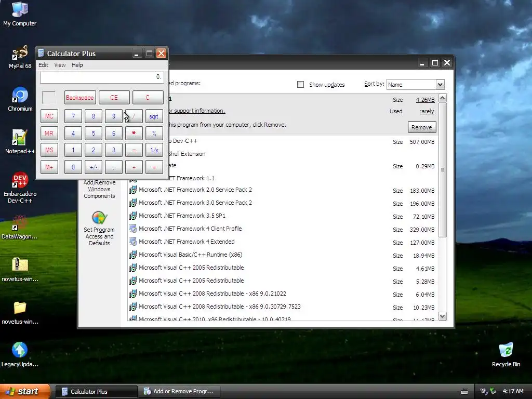Open Recycle Bin on desktop

pos(506,354)
